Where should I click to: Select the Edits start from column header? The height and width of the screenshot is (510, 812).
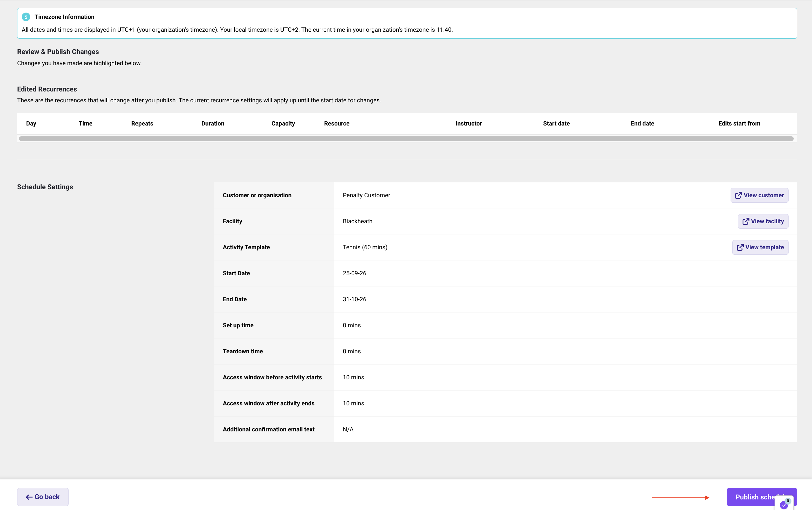click(x=739, y=123)
